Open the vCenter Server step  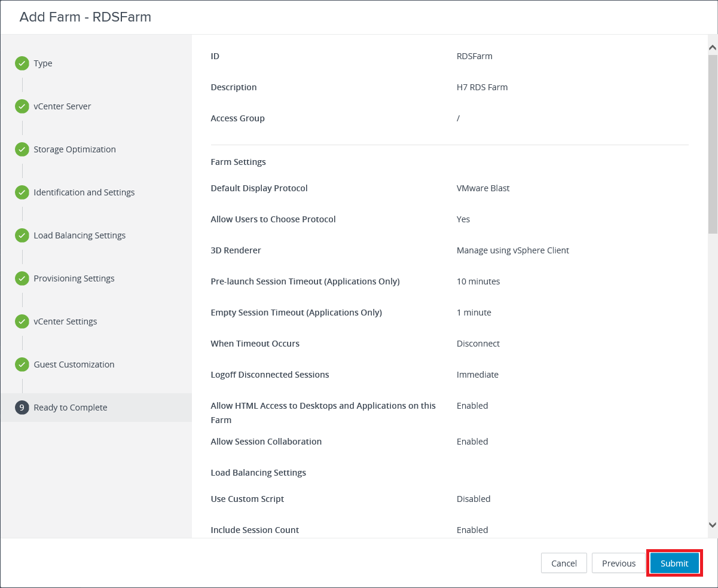pyautogui.click(x=62, y=106)
